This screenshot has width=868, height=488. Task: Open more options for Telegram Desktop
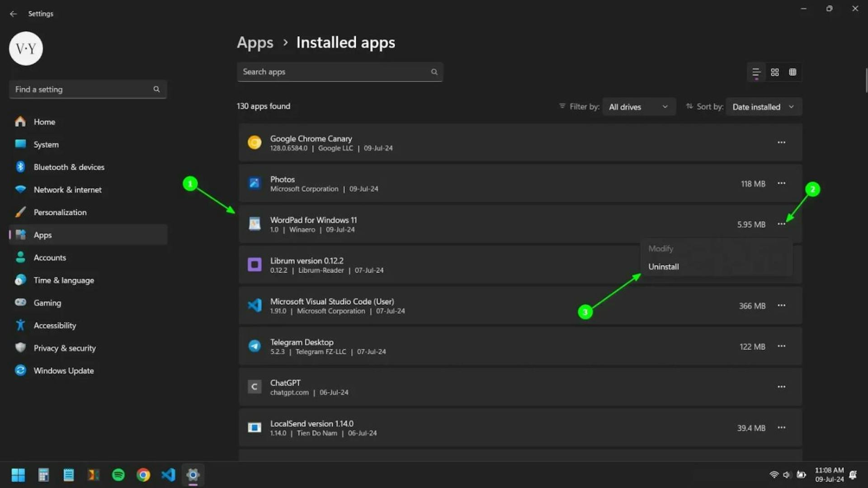point(781,346)
